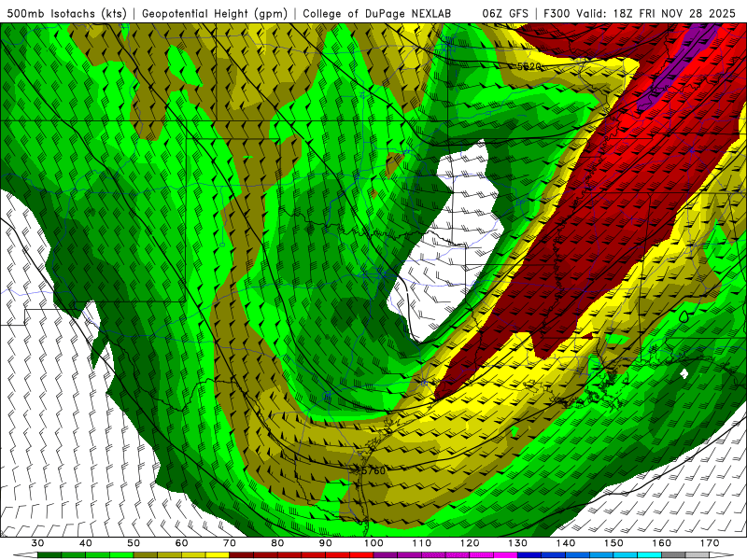The height and width of the screenshot is (560, 747).
Task: Click the 'F300 Valid: 18Z FRI NOV 28 2025' text
Action: click(x=638, y=13)
